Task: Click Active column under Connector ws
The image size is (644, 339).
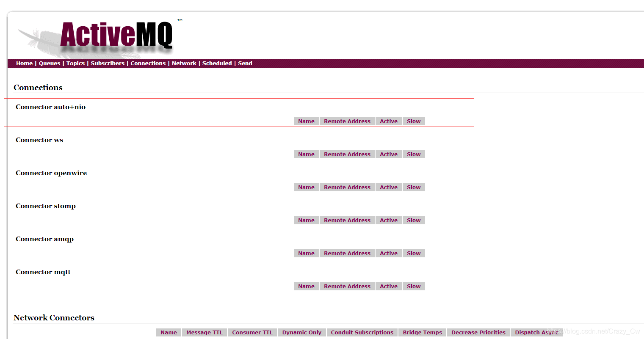Action: point(389,154)
